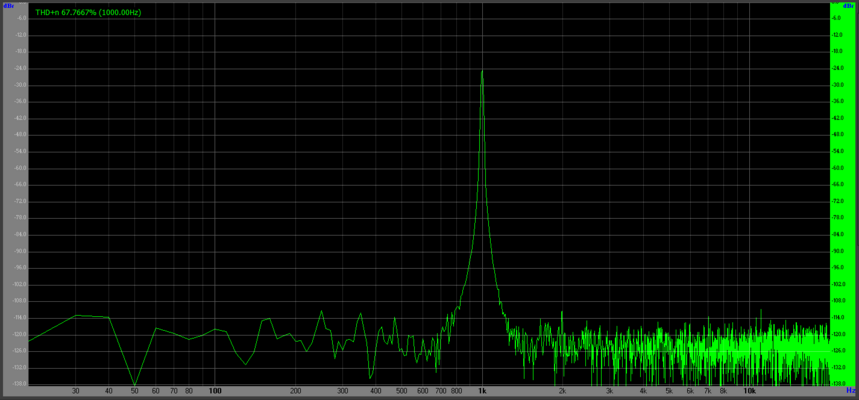This screenshot has height=400, width=859.
Task: Click the blue Hz unit label
Action: click(x=851, y=391)
